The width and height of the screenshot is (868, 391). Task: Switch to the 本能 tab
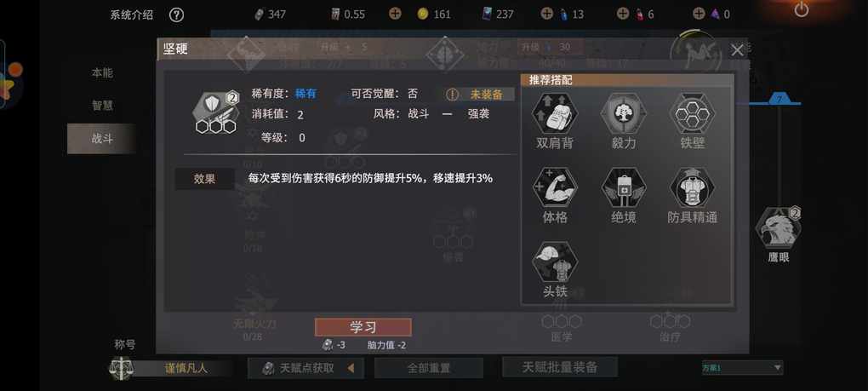click(x=102, y=73)
